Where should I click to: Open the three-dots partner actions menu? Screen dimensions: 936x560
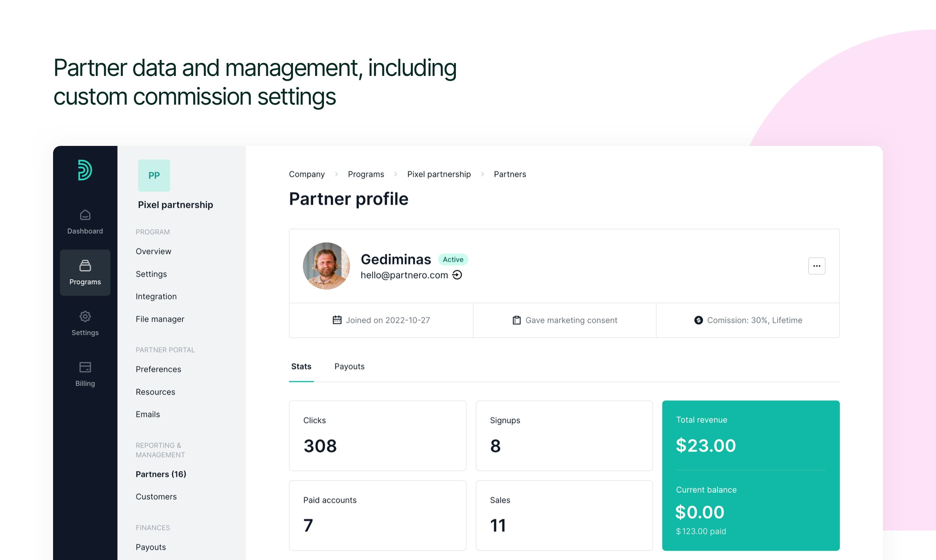click(816, 266)
